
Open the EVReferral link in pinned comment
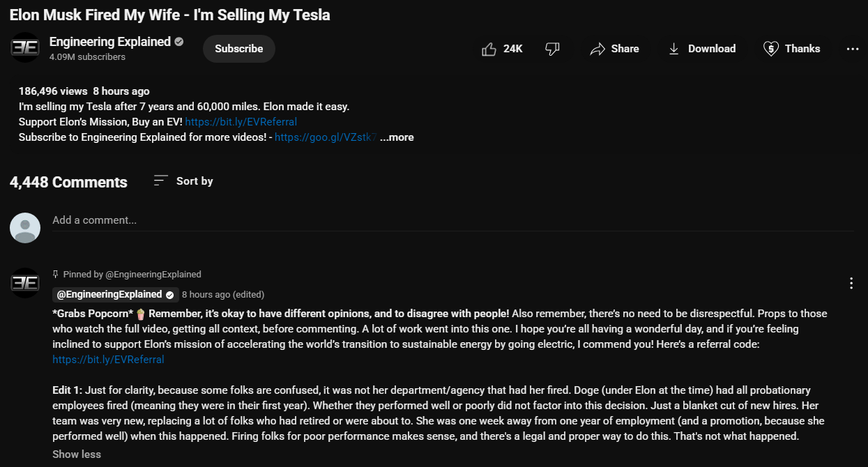tap(108, 360)
